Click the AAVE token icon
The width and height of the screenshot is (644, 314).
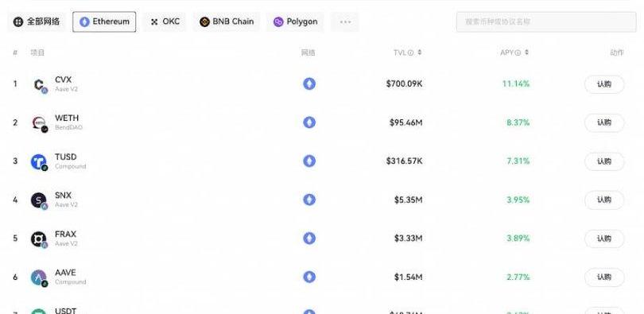pyautogui.click(x=40, y=277)
